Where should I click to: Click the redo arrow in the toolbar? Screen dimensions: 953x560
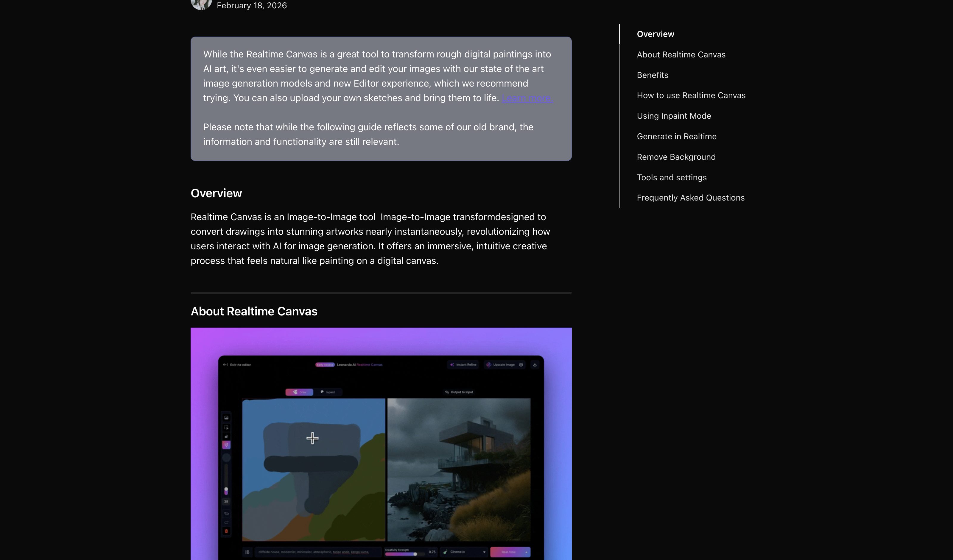pyautogui.click(x=226, y=522)
